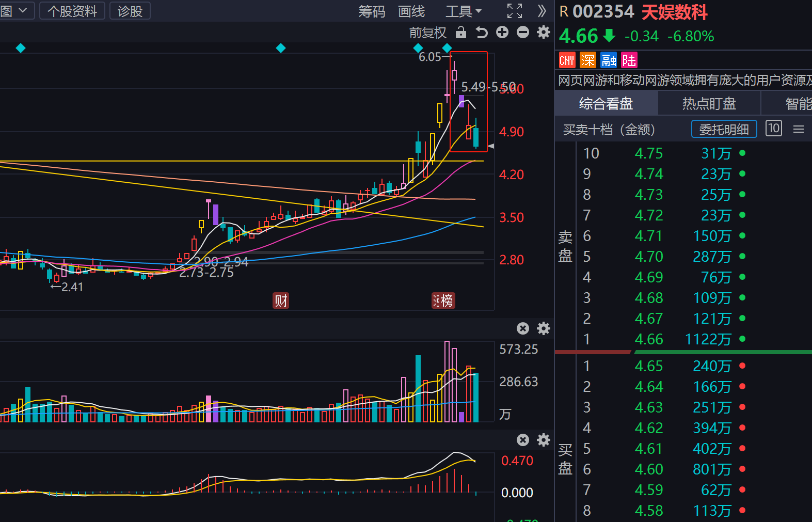This screenshot has height=522, width=812.
Task: Select the 画线 drawing tools menu
Action: [x=411, y=11]
